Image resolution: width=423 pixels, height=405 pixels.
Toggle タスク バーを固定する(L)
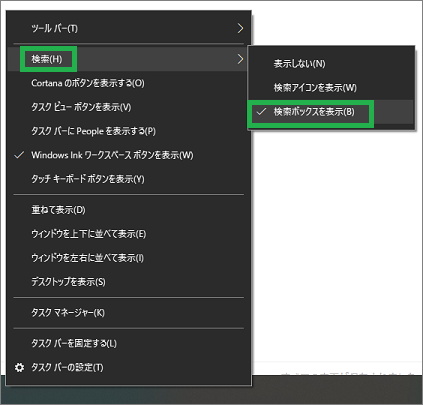[x=129, y=343]
